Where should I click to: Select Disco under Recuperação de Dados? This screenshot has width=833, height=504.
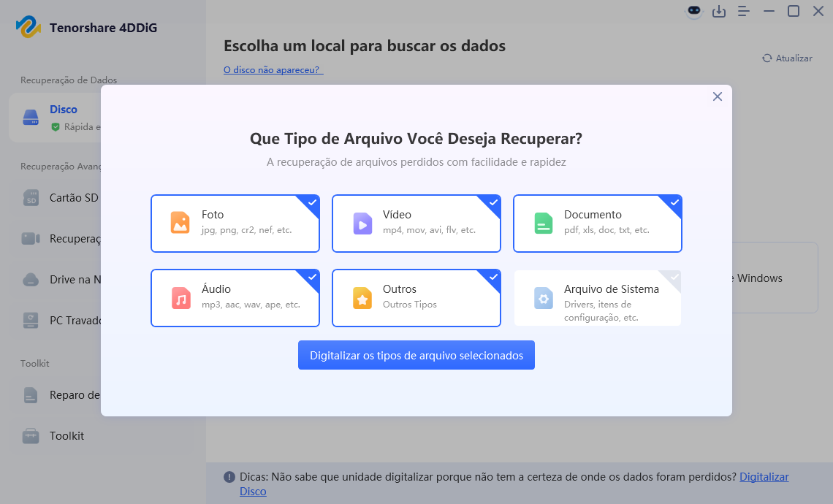pos(64,116)
